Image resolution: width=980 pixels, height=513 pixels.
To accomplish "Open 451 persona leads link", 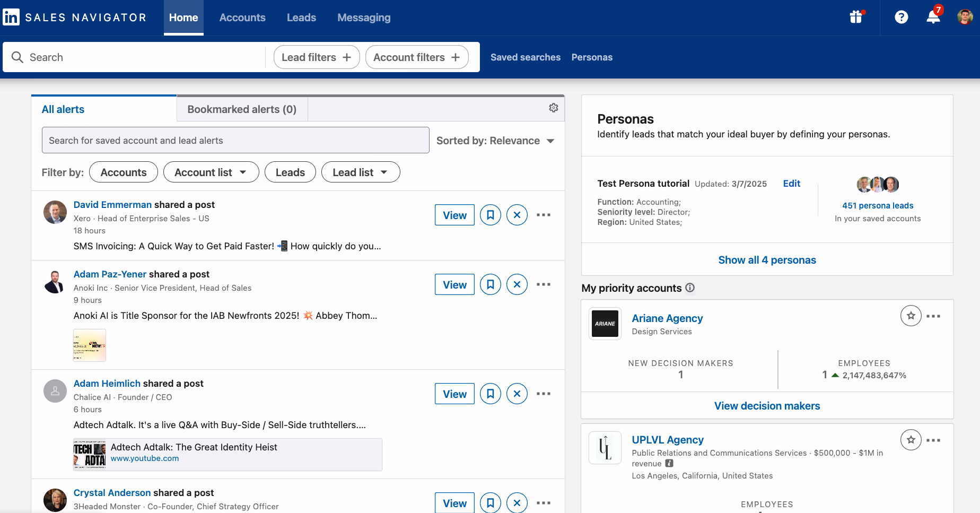I will 878,205.
